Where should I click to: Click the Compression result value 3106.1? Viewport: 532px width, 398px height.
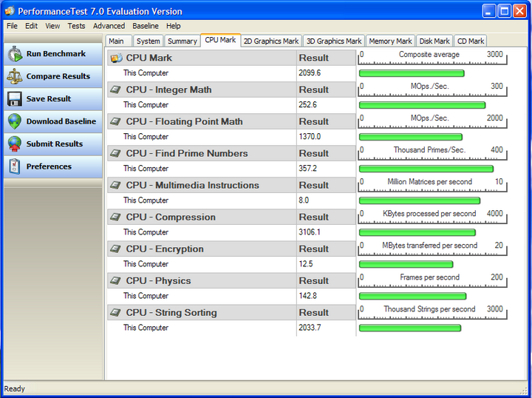click(310, 232)
